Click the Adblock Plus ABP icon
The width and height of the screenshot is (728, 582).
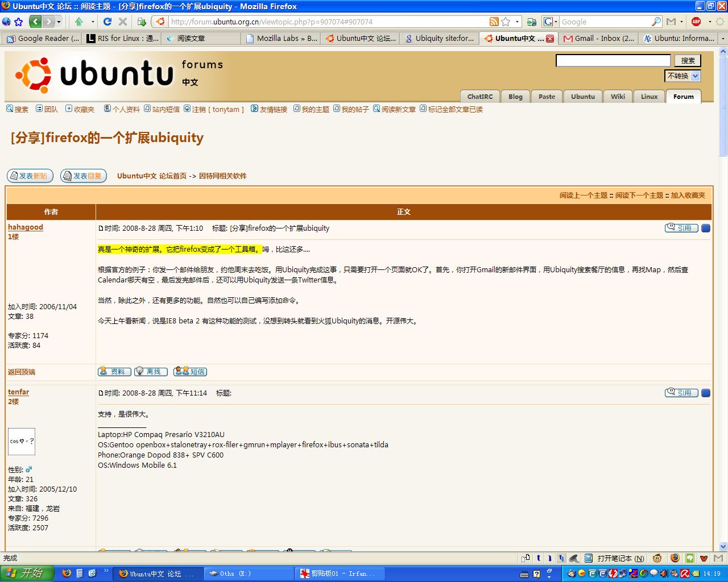[x=696, y=22]
